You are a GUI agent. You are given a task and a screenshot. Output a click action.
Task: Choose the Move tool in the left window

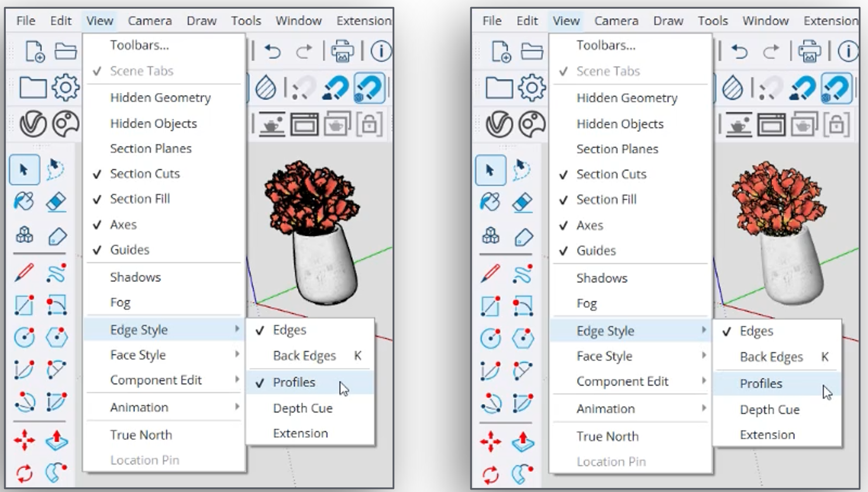pos(24,440)
